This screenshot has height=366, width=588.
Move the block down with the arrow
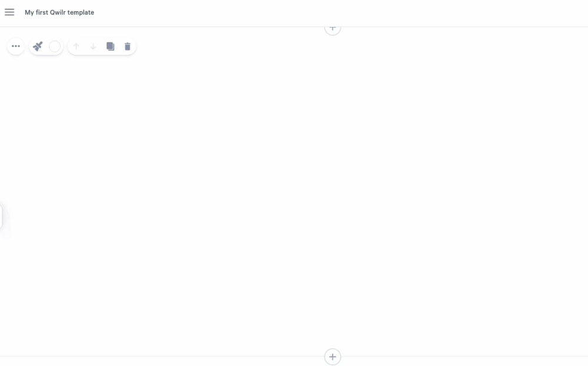coord(94,46)
